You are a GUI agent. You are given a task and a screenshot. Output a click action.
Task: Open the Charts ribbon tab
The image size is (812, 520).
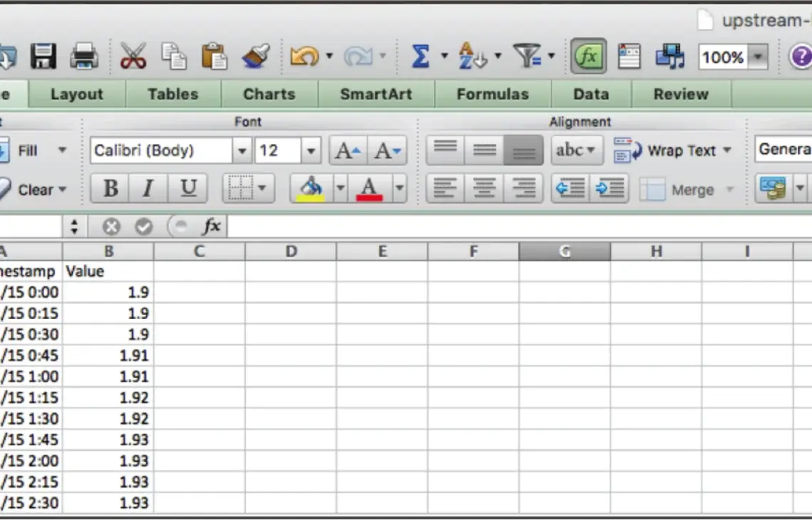click(269, 94)
